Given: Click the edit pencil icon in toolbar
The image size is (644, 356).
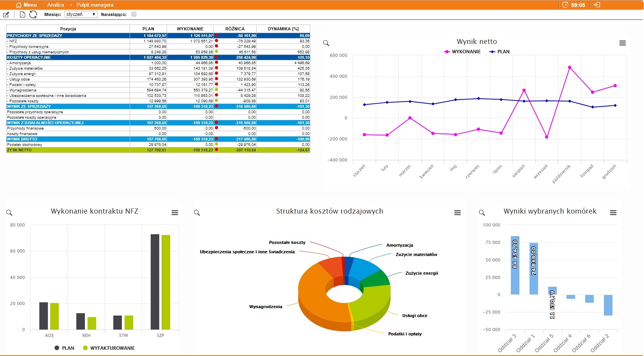Looking at the screenshot, I should 6,15.
